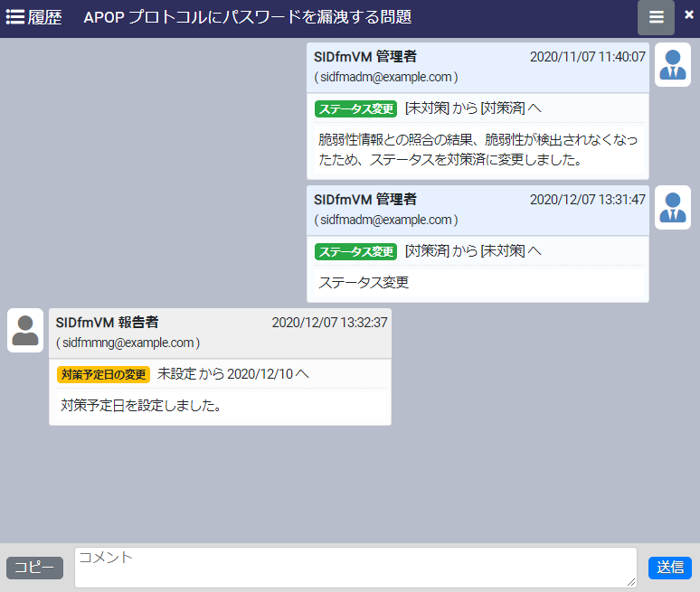Screen dimensions: 700x592
Task: Click the コピー button
Action: (x=35, y=568)
